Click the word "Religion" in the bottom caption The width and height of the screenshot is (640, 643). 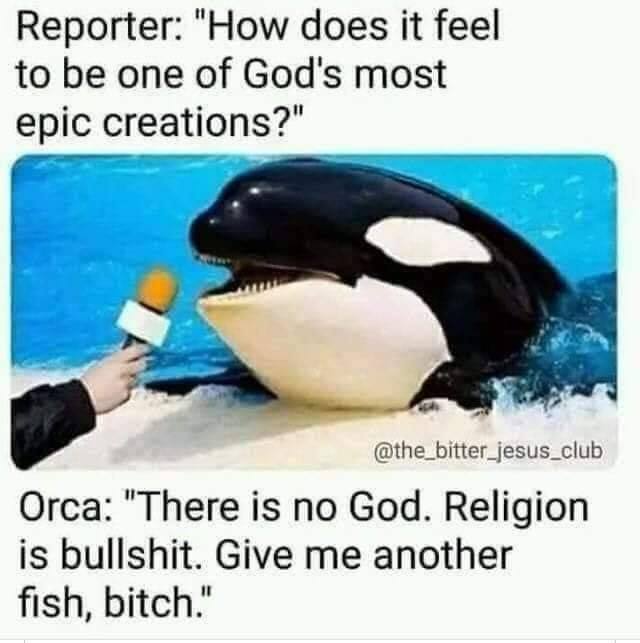pyautogui.click(x=516, y=511)
